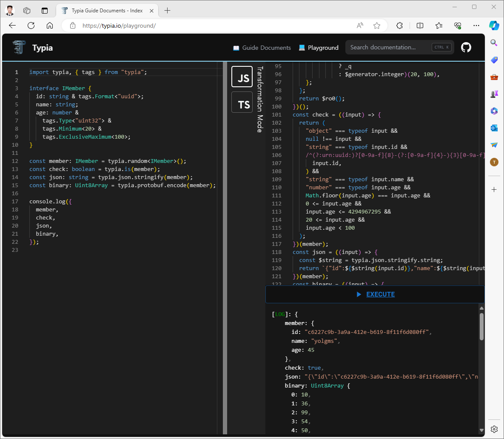Go to browser home page
Image resolution: width=504 pixels, height=439 pixels.
(50, 26)
